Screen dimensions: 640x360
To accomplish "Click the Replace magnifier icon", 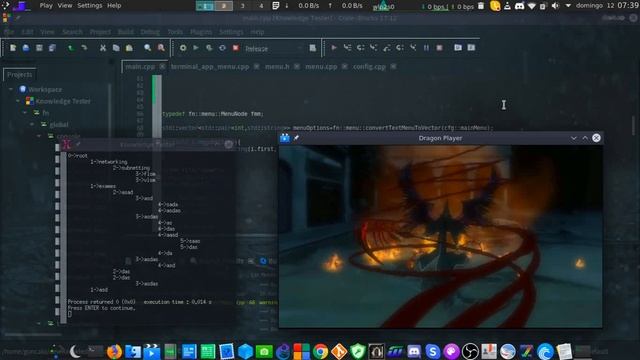I will (x=161, y=48).
